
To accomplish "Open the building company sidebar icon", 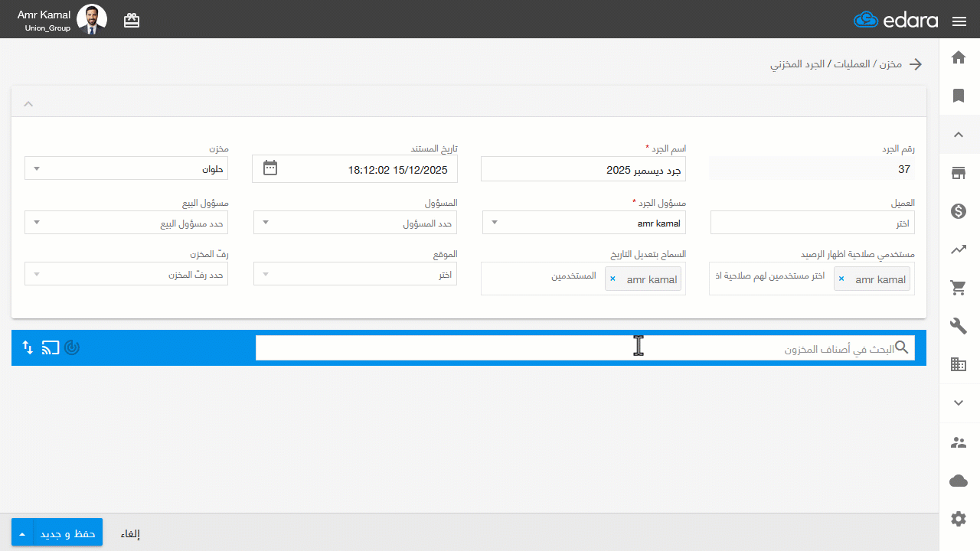I will [x=959, y=365].
